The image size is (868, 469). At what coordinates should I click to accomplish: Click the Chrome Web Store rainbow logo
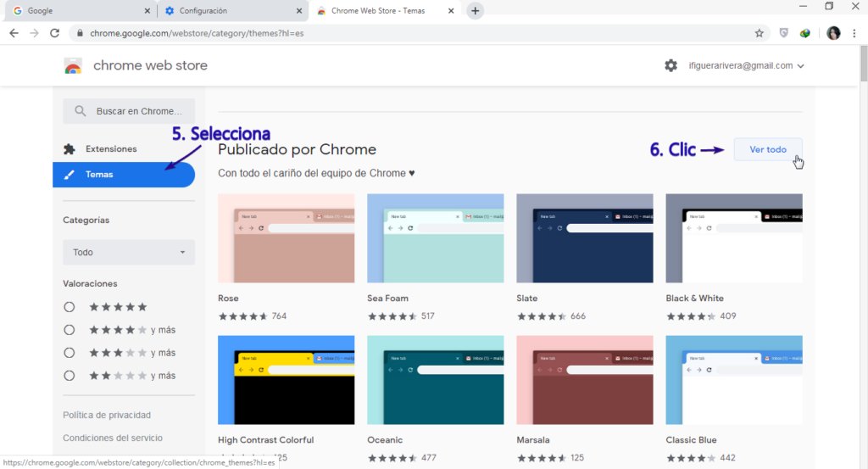pos(74,66)
